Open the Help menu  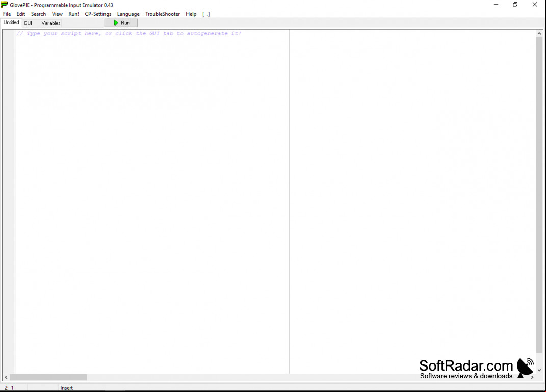tap(191, 14)
